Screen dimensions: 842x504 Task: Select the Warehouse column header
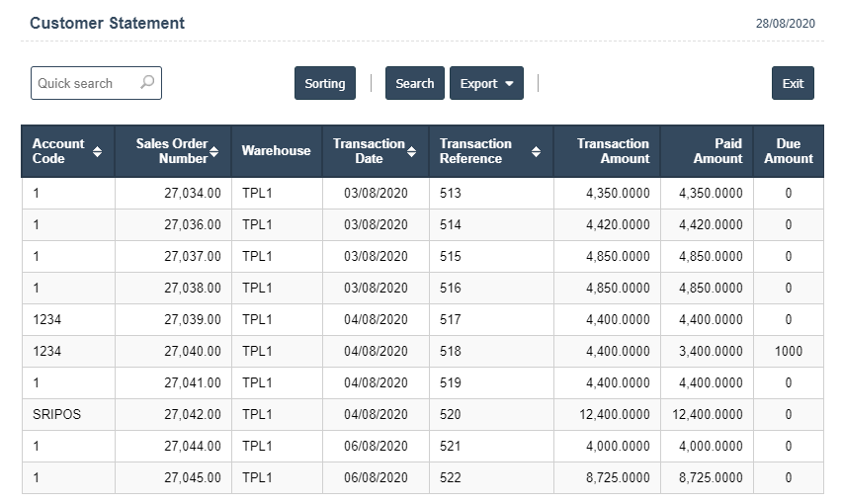(x=276, y=151)
